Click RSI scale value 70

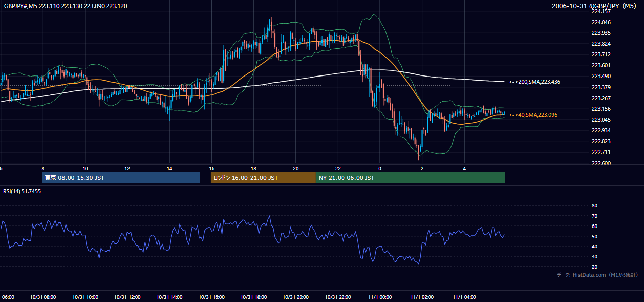coord(594,216)
